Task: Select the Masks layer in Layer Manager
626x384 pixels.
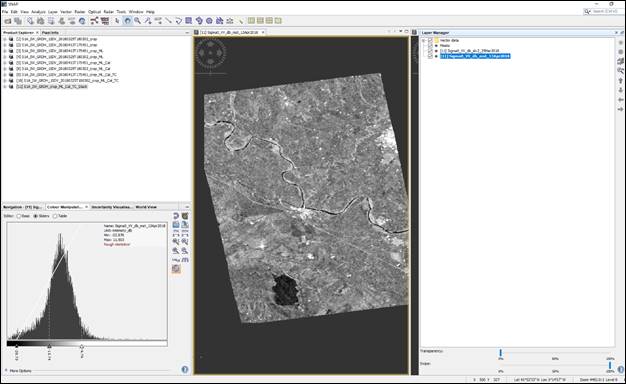Action: [445, 46]
